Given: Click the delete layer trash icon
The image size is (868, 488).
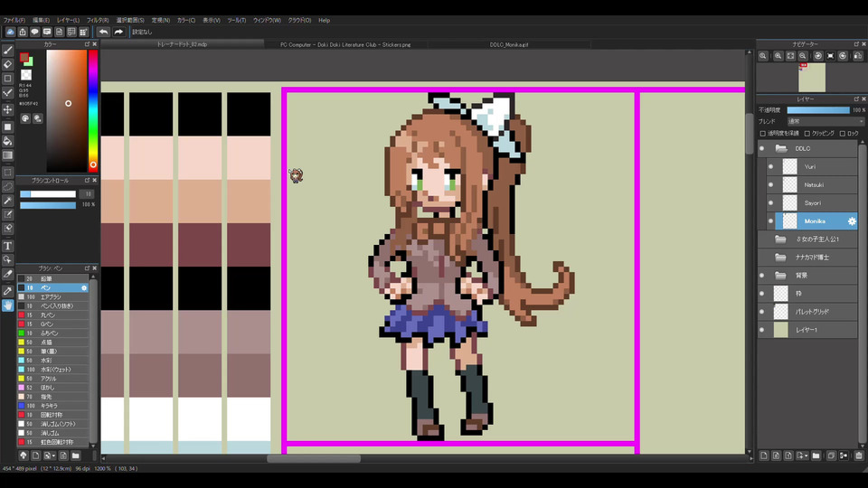Looking at the screenshot, I should (859, 455).
